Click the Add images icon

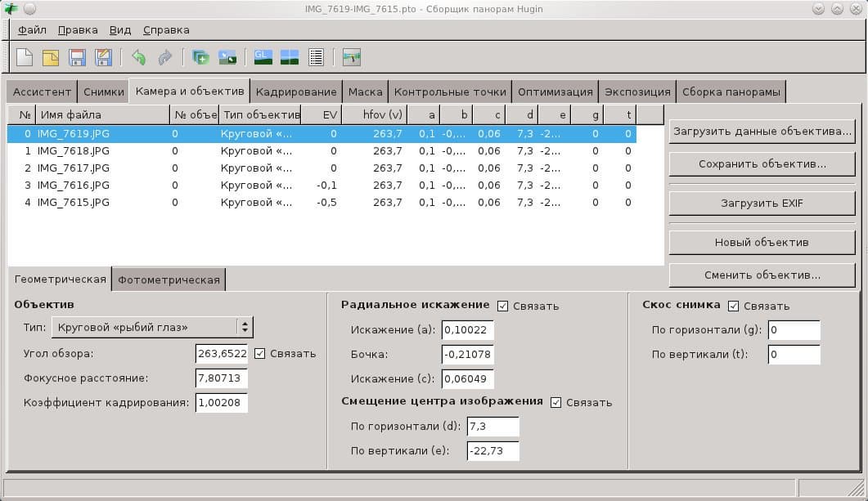pos(200,57)
